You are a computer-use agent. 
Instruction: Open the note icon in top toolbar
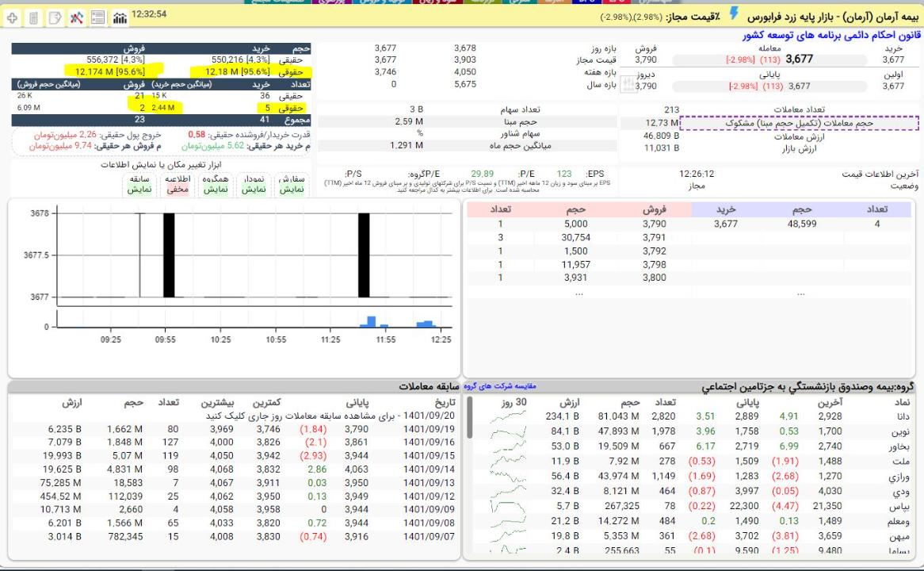pos(55,17)
